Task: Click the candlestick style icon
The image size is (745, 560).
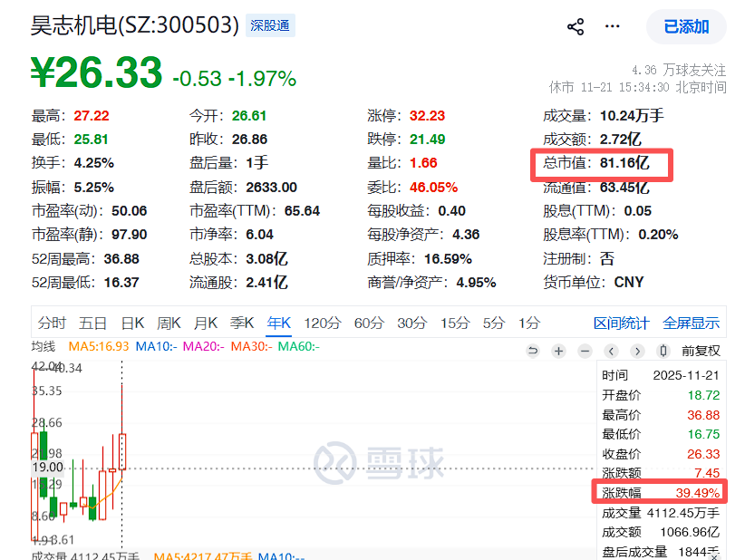Action: [663, 351]
